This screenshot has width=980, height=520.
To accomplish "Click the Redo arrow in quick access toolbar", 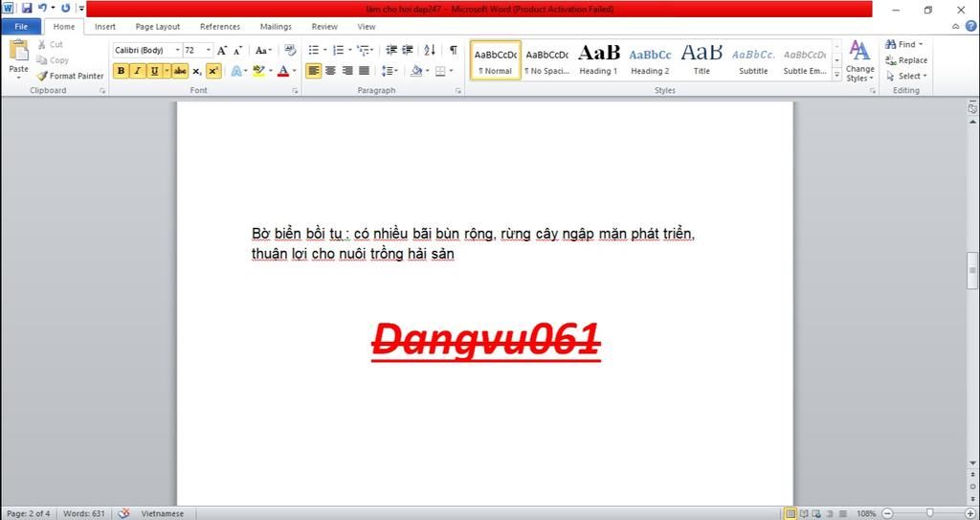I will pos(65,9).
